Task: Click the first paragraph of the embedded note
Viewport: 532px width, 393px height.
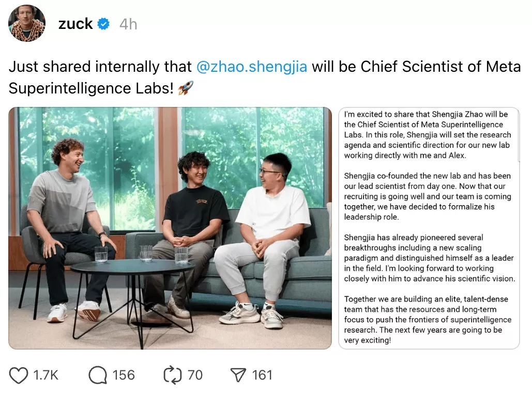Action: 428,135
